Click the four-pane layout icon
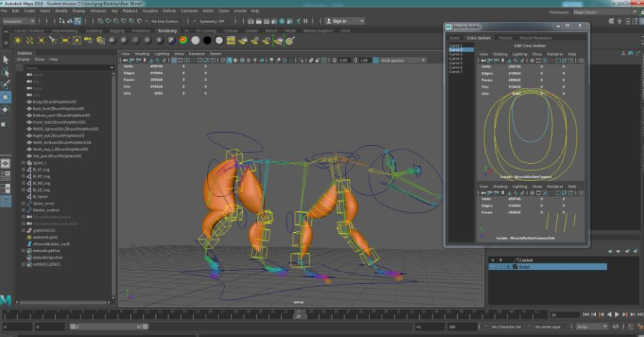The height and width of the screenshot is (337, 644). [x=6, y=176]
